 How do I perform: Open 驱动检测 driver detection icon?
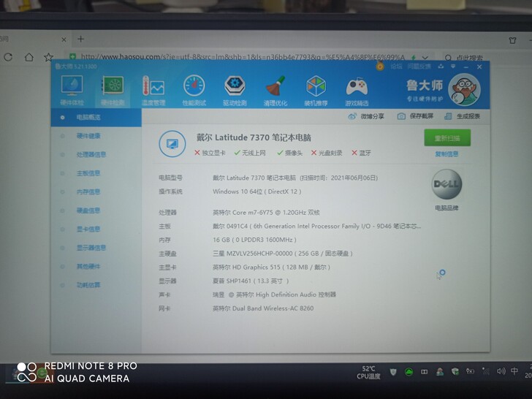pyautogui.click(x=235, y=90)
